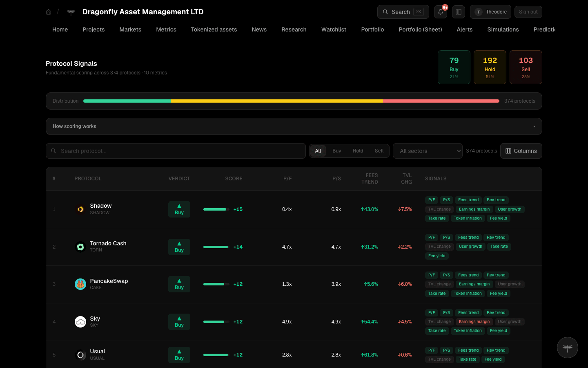Open the Portfolio (Sheet) tab
The image size is (588, 368).
tap(420, 29)
